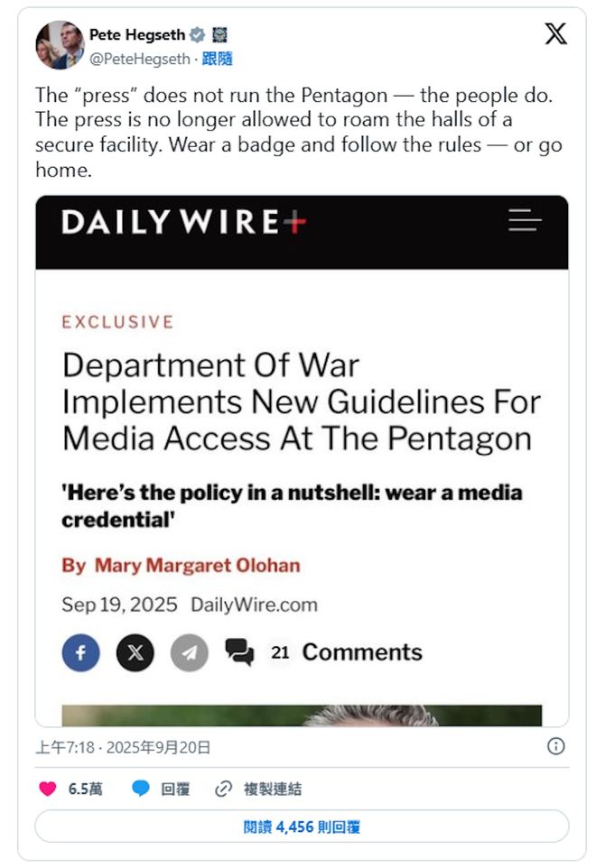Click the X logo in tweet corner
Image resolution: width=596 pixels, height=868 pixels.
tap(555, 33)
